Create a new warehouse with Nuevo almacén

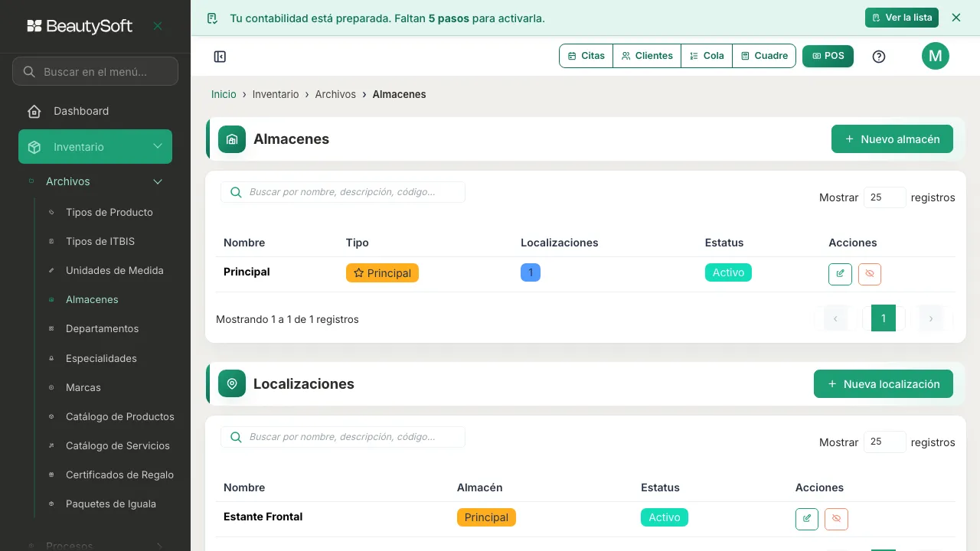coord(892,139)
